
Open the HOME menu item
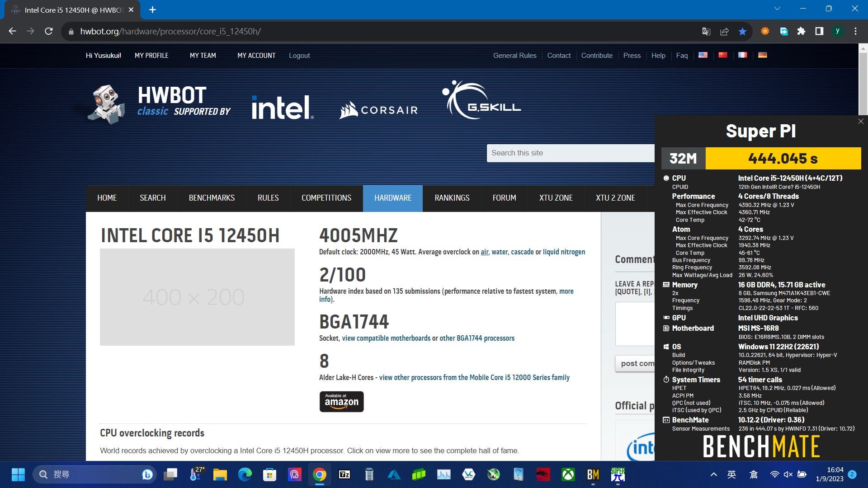pos(107,198)
